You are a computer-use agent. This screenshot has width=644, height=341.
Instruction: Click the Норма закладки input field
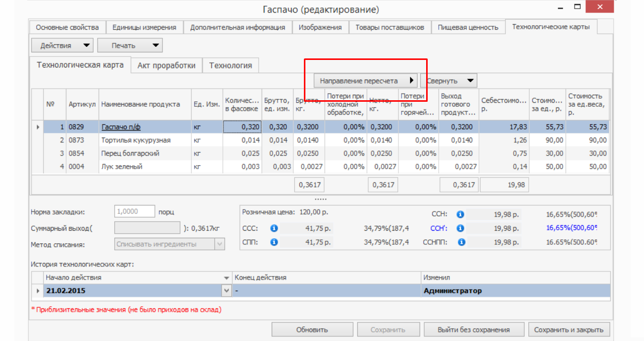pyautogui.click(x=134, y=212)
